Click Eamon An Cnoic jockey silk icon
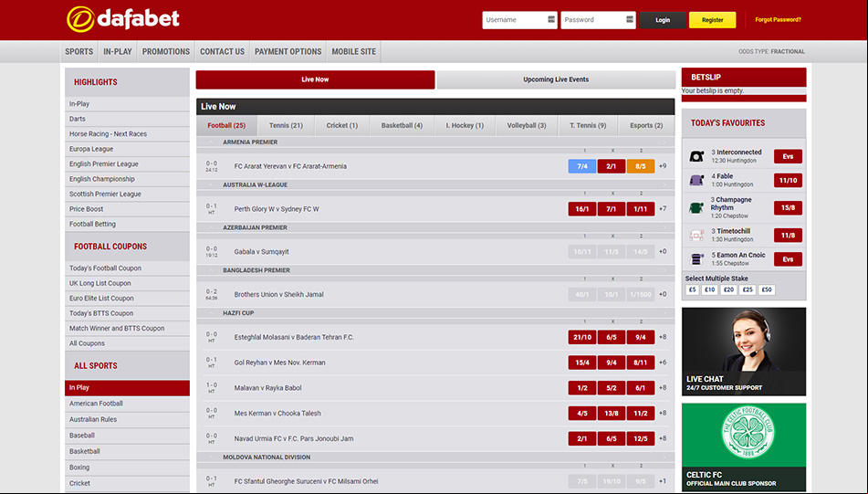Screen dimensions: 868x494 pyautogui.click(x=696, y=259)
